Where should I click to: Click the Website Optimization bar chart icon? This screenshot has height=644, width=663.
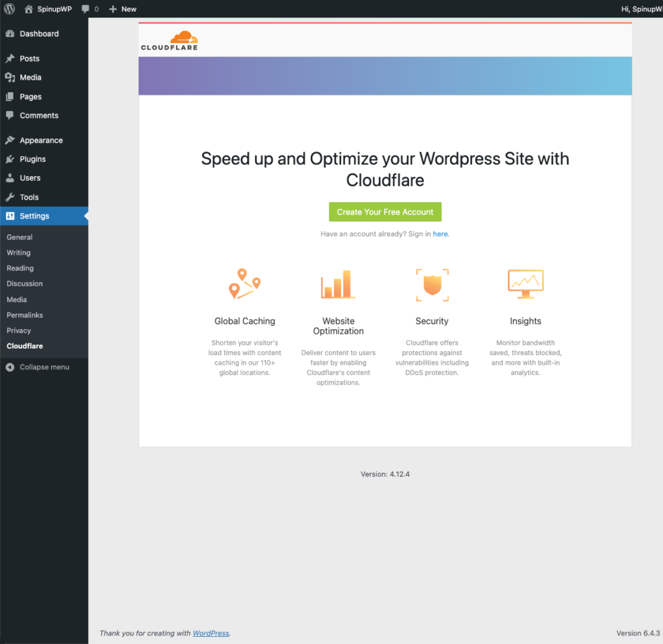[x=338, y=284]
